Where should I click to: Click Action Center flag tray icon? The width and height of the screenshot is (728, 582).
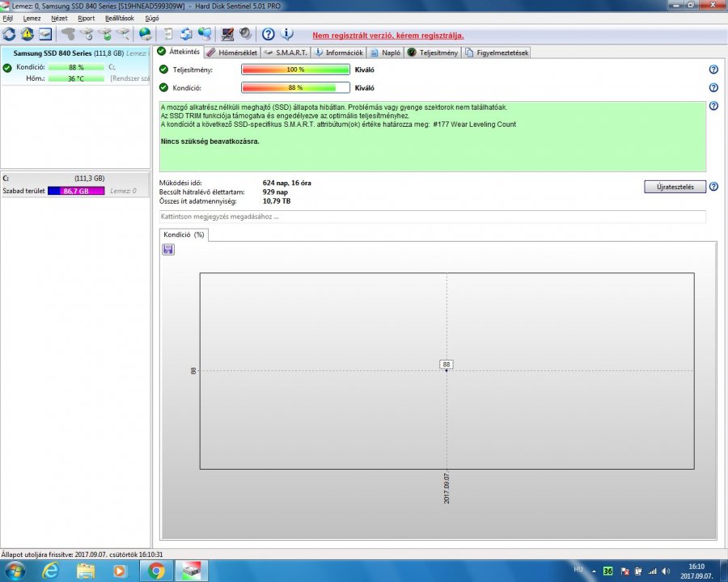point(625,571)
